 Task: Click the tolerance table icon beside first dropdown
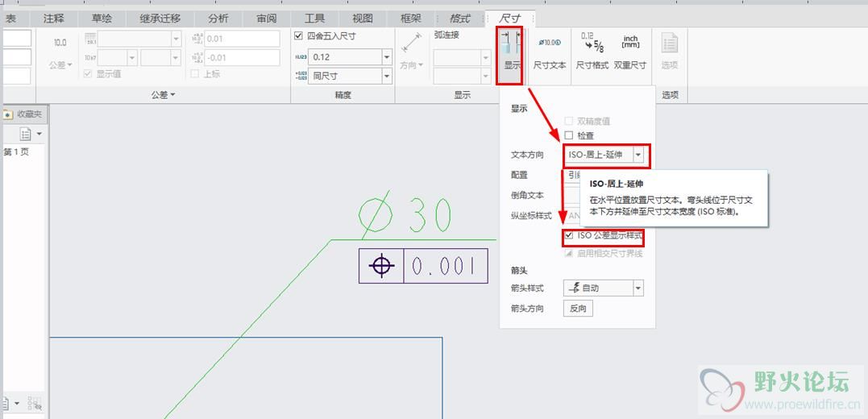[89, 39]
